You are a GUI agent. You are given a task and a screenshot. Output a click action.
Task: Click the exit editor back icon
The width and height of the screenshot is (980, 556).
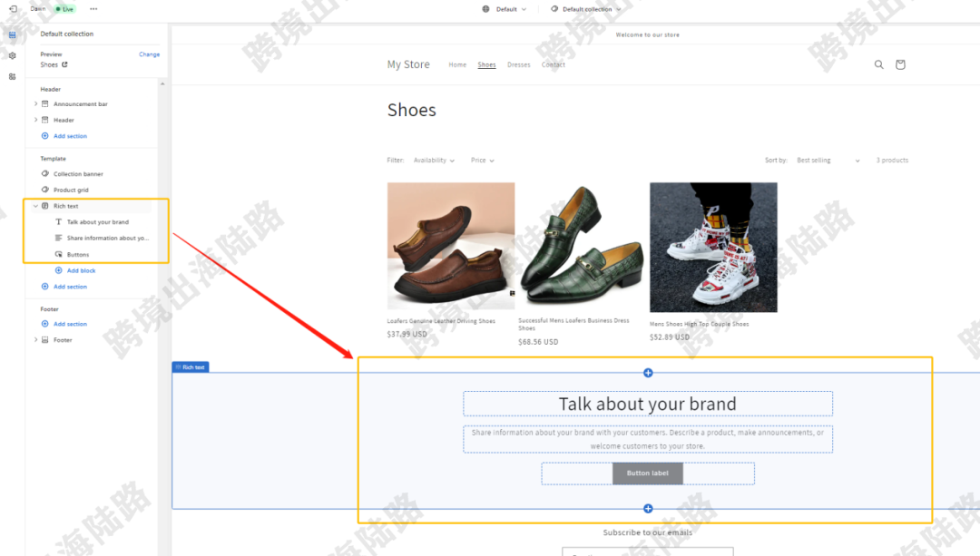13,9
